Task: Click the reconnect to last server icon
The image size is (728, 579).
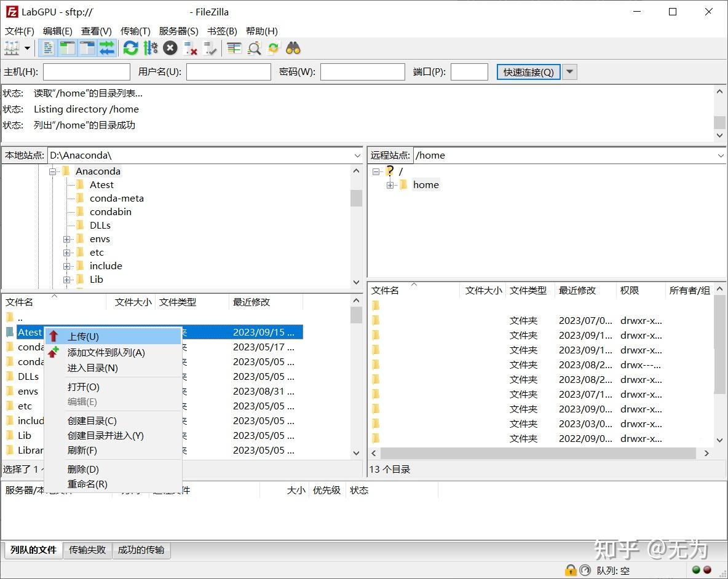Action: 210,48
